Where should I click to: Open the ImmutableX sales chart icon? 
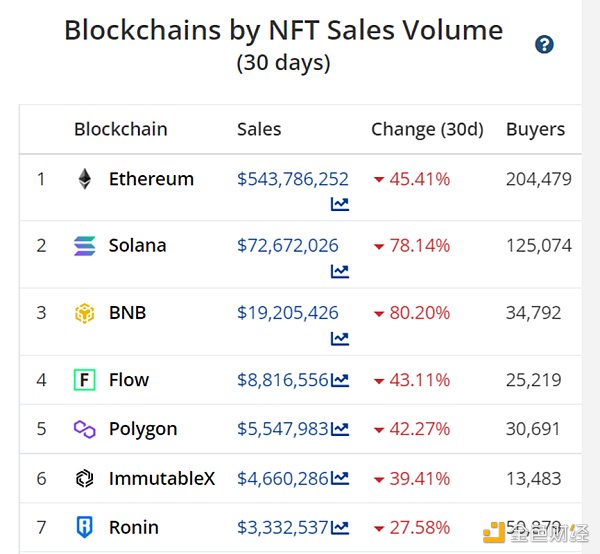[340, 478]
